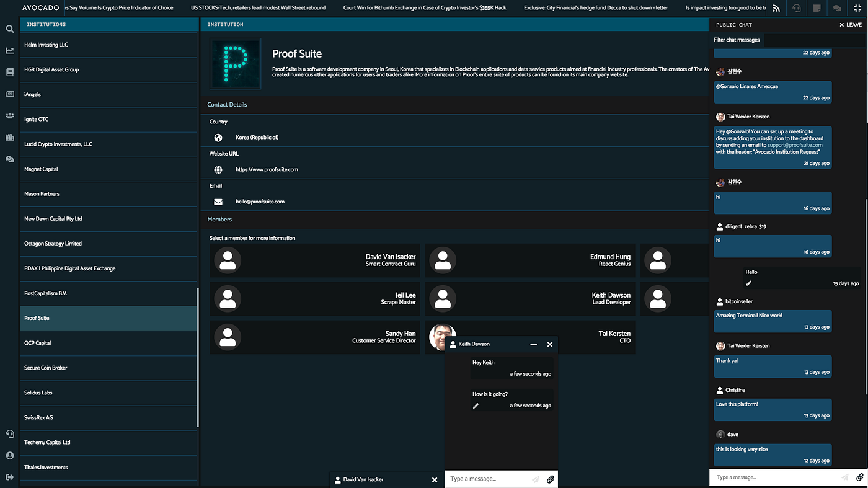Viewport: 868px width, 488px height.
Task: Click the headset icon in the top bar
Action: pyautogui.click(x=797, y=8)
